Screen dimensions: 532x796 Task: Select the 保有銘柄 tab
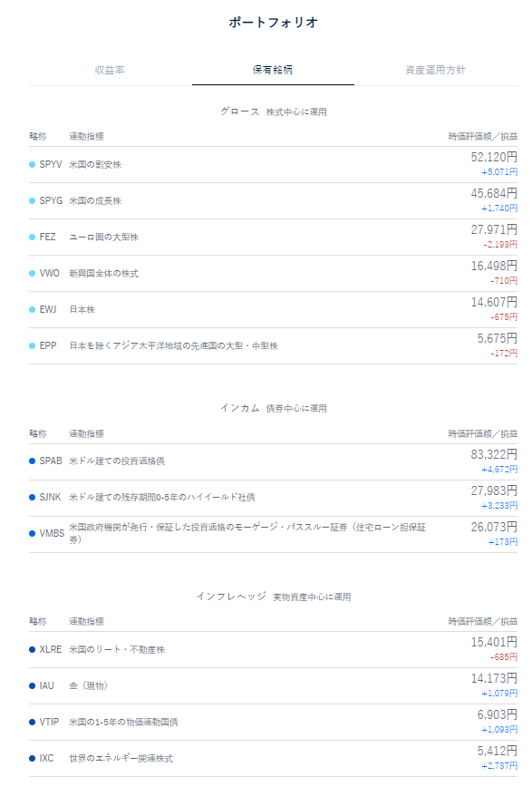[x=273, y=70]
